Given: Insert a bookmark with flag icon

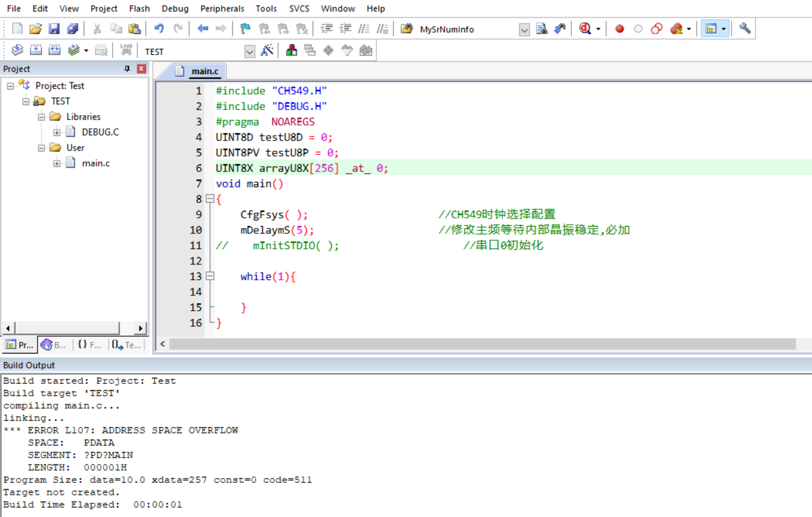Looking at the screenshot, I should pos(246,29).
